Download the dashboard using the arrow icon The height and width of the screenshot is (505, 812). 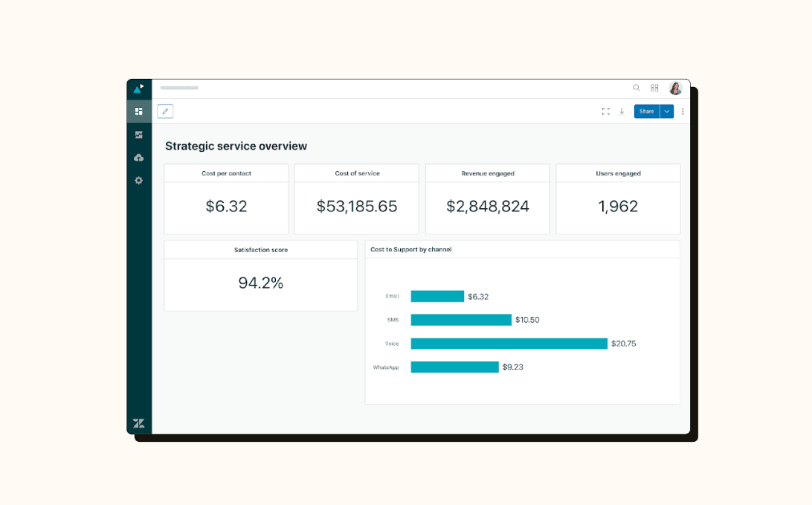(x=622, y=111)
